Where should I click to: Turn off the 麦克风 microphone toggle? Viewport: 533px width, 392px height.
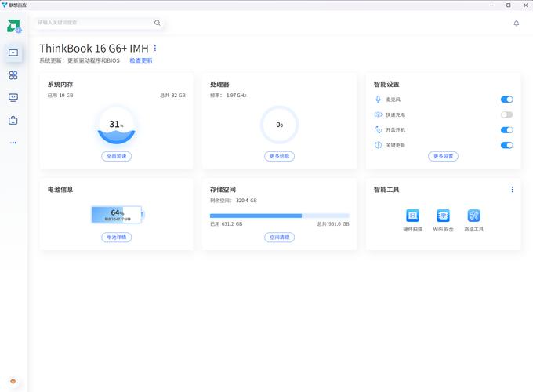pos(506,100)
